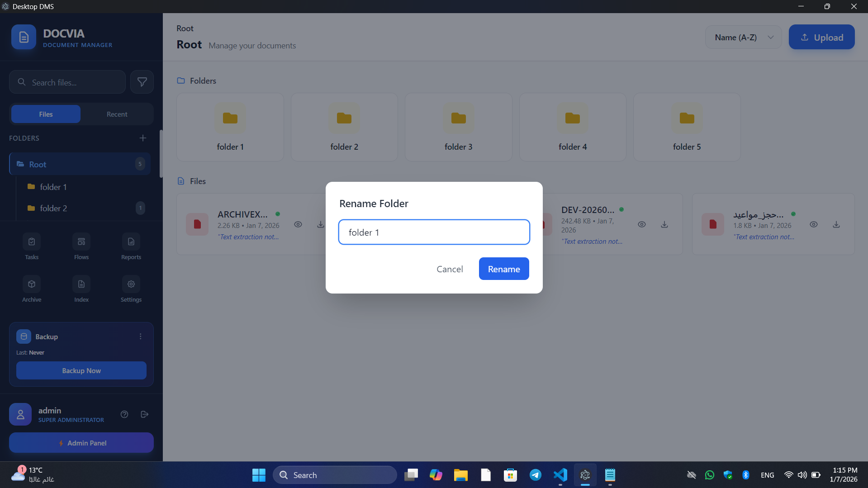Preview the ARCHIVEX document
Screen dimensions: 868x488
(x=298, y=224)
